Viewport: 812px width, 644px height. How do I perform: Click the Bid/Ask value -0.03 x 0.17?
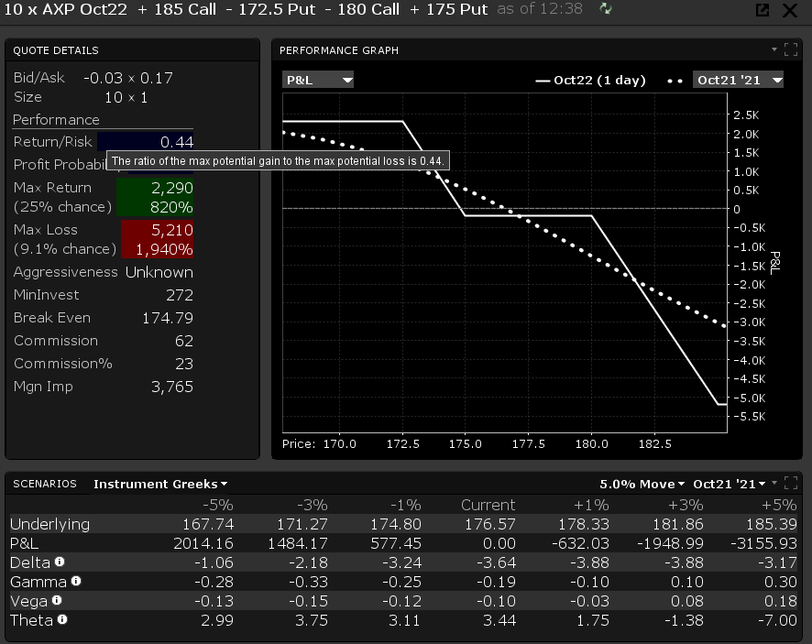pos(128,78)
